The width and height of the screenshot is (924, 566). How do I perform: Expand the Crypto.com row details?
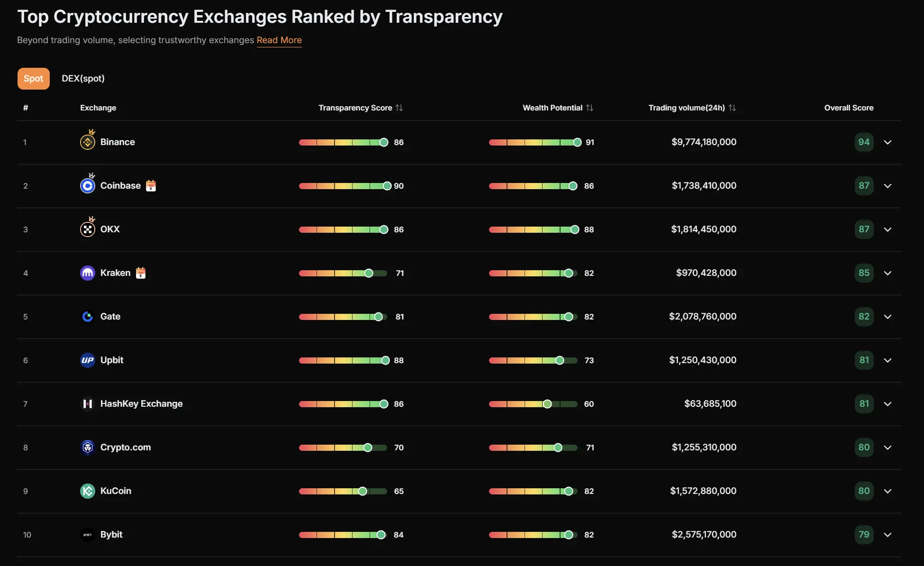pos(888,447)
